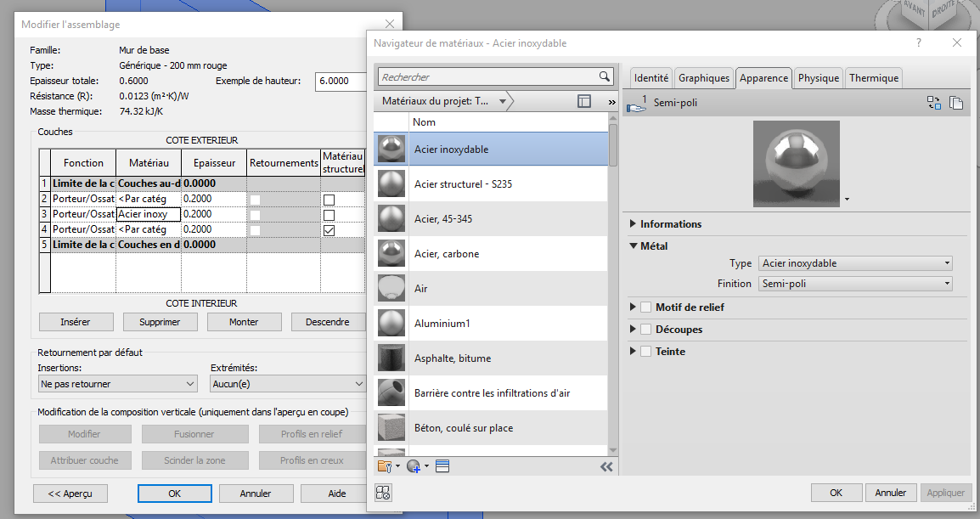Image resolution: width=980 pixels, height=519 pixels.
Task: Switch to the Graphiques tab
Action: click(x=703, y=78)
